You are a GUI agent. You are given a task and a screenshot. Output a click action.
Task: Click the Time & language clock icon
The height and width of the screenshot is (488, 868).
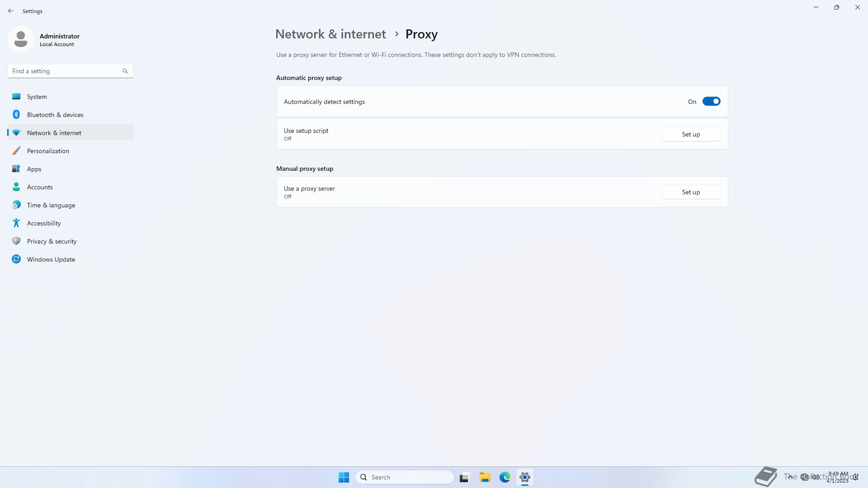click(16, 205)
